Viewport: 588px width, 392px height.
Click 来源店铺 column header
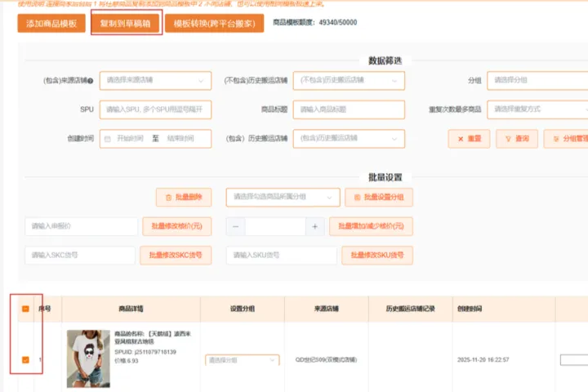point(326,309)
